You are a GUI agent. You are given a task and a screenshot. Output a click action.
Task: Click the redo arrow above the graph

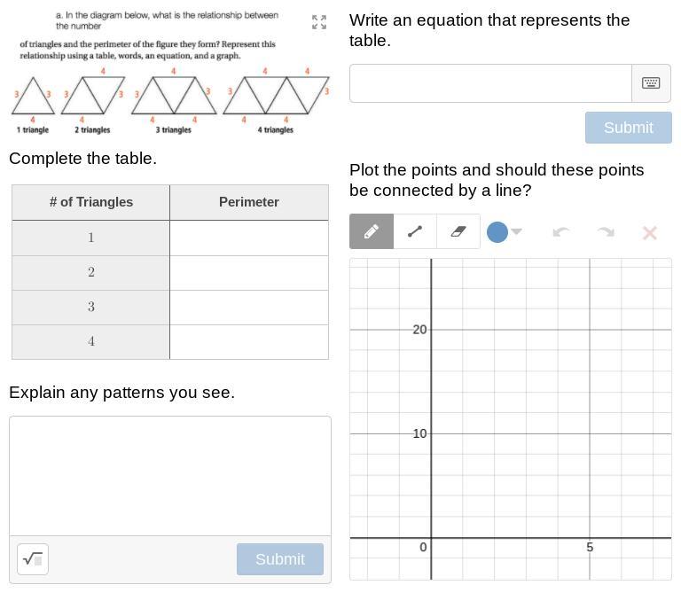[x=606, y=232]
